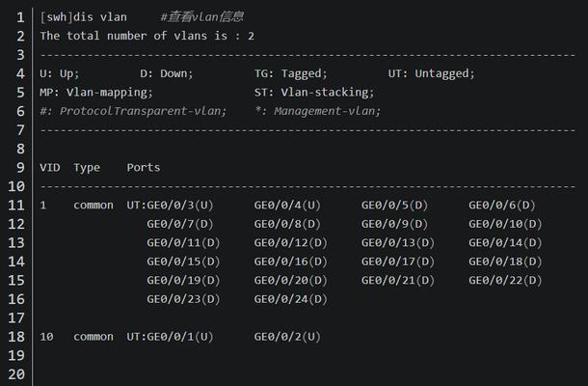The width and height of the screenshot is (588, 386).
Task: Click port entry GE0/0/24(D)
Action: tap(290, 299)
